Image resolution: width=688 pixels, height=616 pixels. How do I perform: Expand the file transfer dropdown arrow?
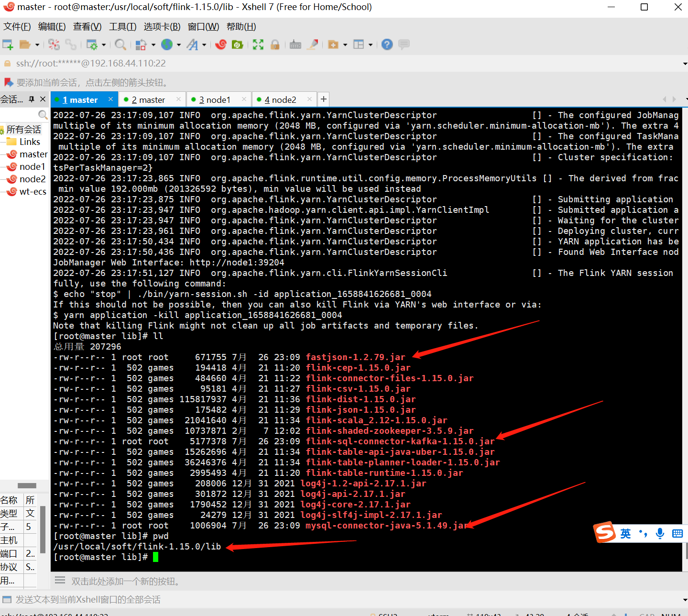[153, 45]
